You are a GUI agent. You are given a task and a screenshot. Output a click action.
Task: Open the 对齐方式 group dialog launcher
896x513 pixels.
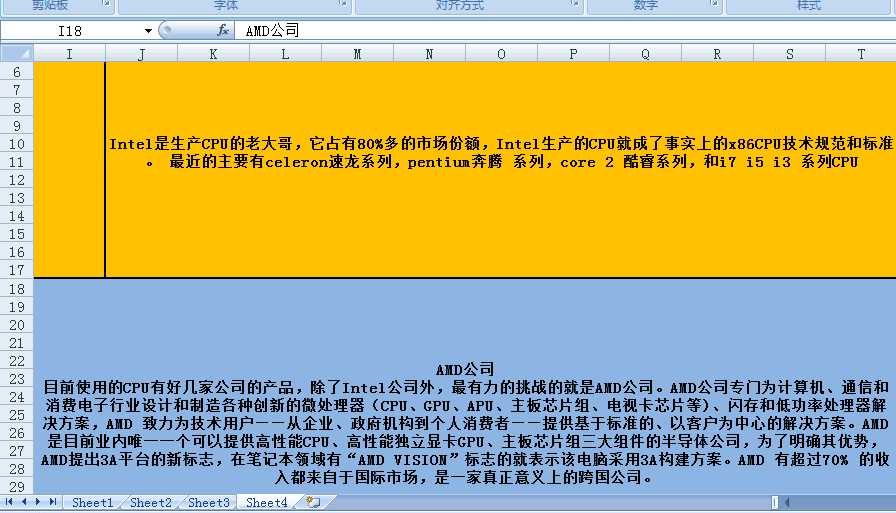point(574,4)
